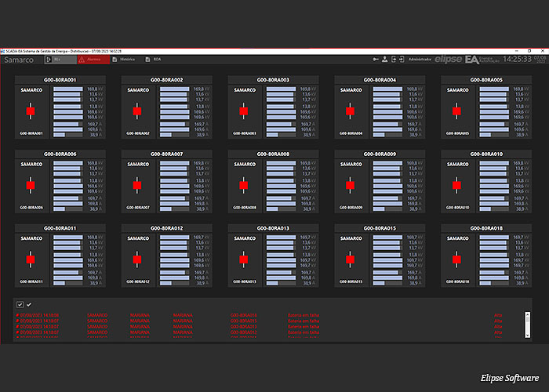Open the G00-80RA001 panel title header
Image resolution: width=549 pixels, height=392 pixels.
[x=60, y=80]
